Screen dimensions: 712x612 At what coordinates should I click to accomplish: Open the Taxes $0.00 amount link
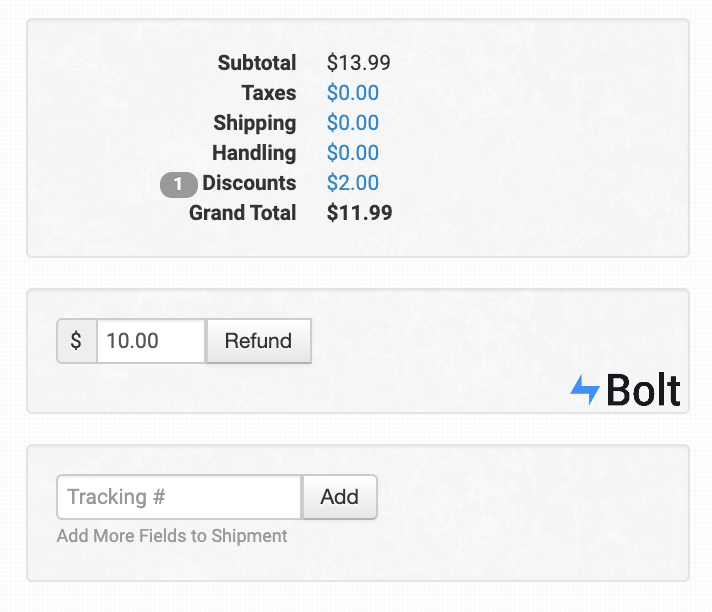click(353, 93)
